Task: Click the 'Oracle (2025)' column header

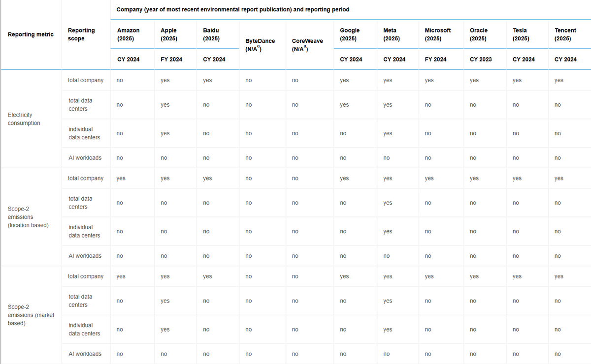Action: point(478,34)
